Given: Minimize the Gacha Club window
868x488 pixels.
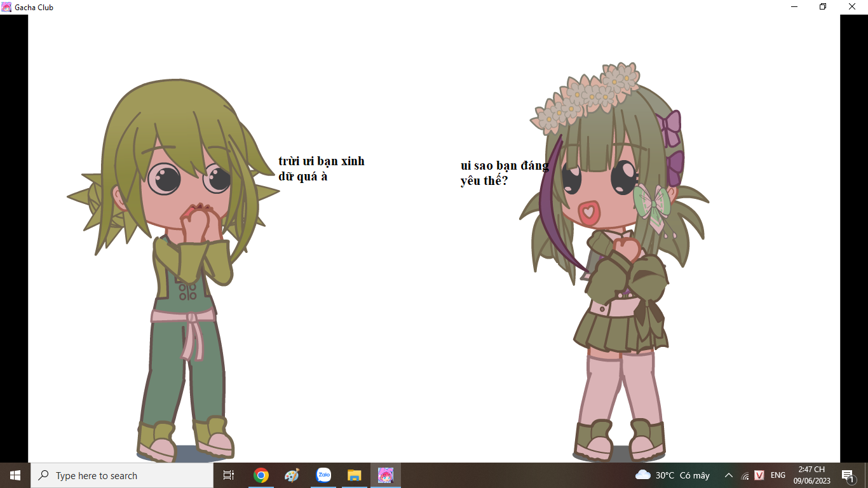Looking at the screenshot, I should (794, 7).
